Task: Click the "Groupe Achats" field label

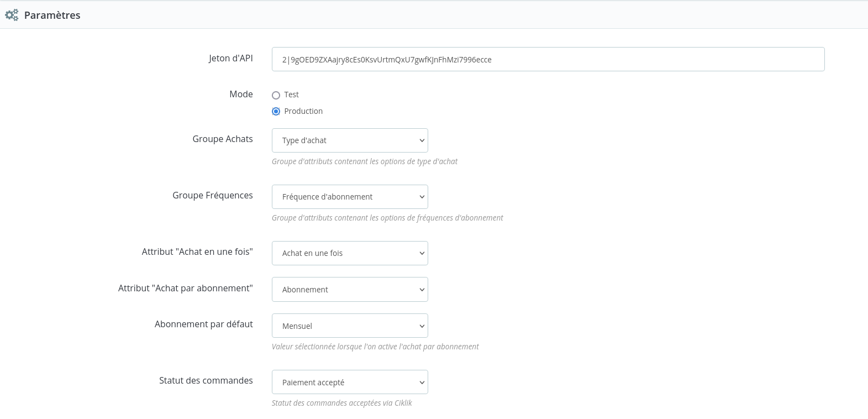Action: coord(223,139)
